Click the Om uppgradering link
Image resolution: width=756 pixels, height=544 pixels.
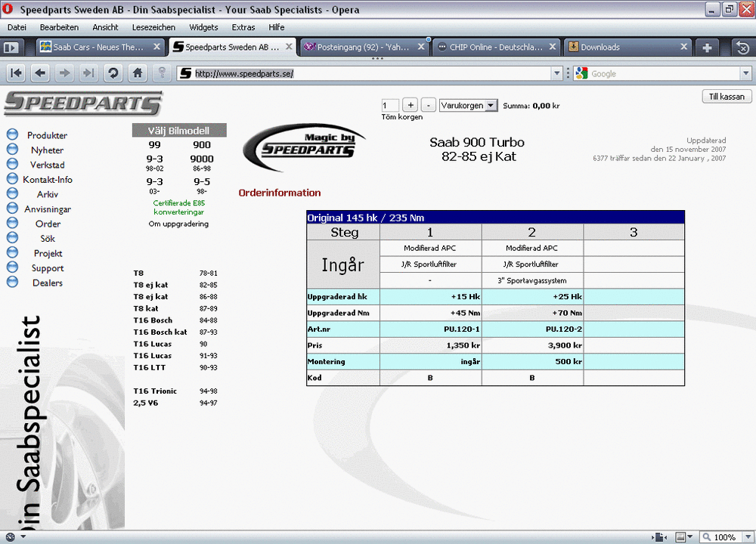pyautogui.click(x=178, y=224)
